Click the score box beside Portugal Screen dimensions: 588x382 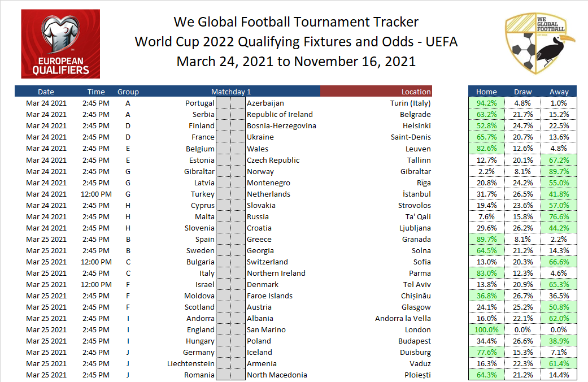click(x=223, y=103)
